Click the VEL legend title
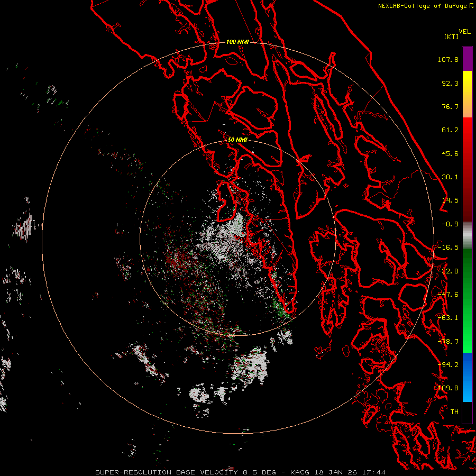This screenshot has width=476, height=476. 464,32
